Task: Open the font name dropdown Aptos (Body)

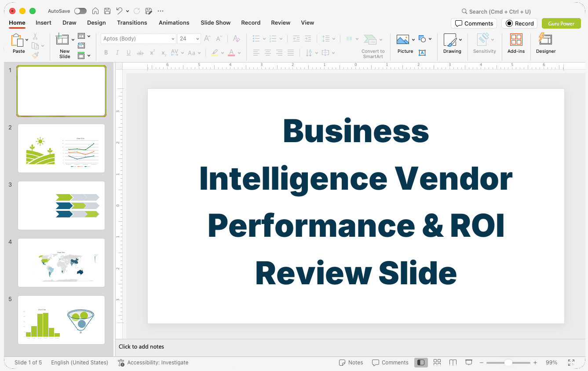Action: pos(173,39)
